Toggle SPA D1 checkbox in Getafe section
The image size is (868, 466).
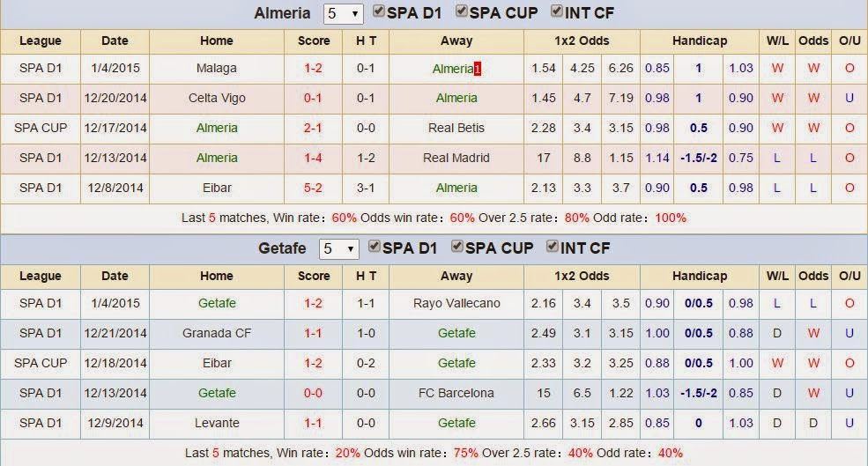tap(375, 248)
